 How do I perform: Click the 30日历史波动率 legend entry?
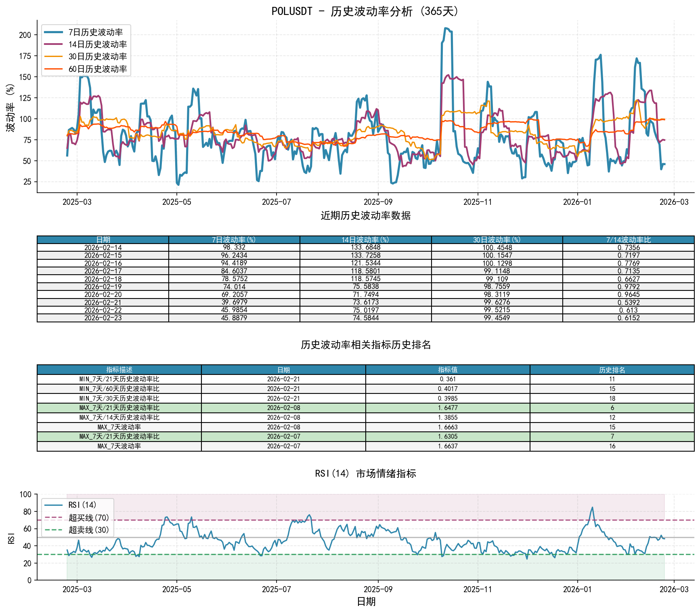(97, 57)
